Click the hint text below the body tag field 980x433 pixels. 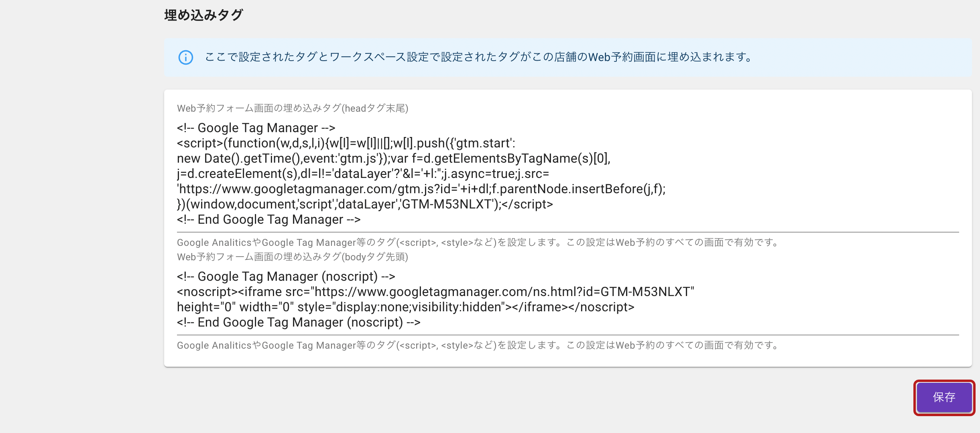click(x=478, y=345)
